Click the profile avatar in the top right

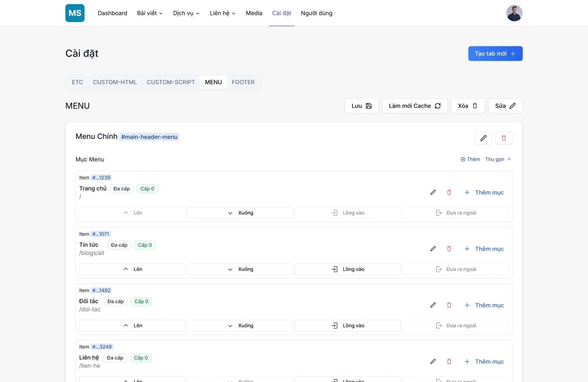pyautogui.click(x=514, y=13)
